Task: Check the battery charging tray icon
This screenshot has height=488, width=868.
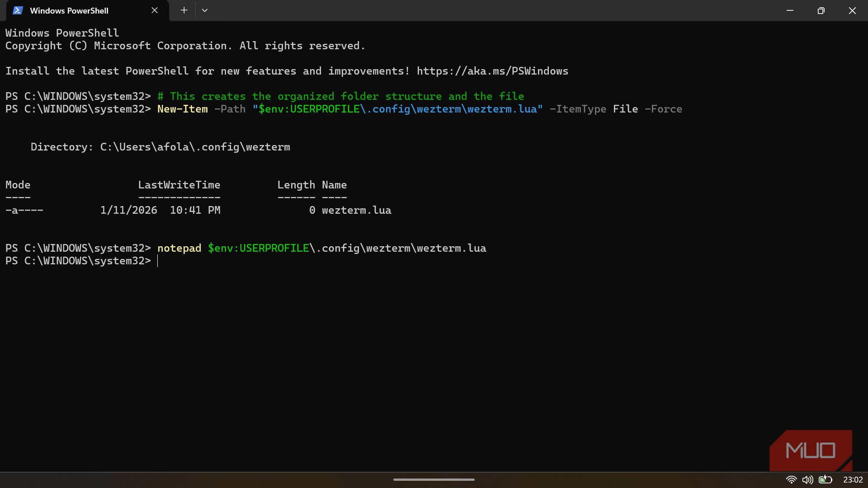Action: (x=825, y=479)
